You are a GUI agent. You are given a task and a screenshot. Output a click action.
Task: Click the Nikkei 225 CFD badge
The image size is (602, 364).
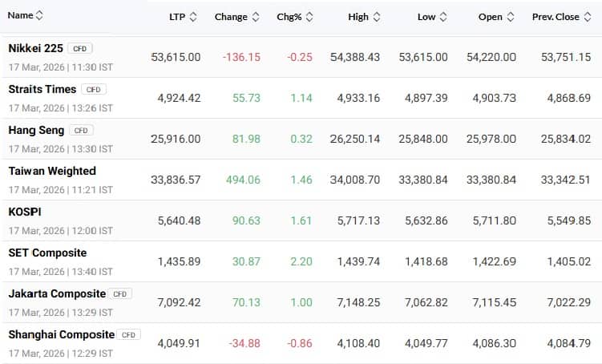click(x=80, y=48)
